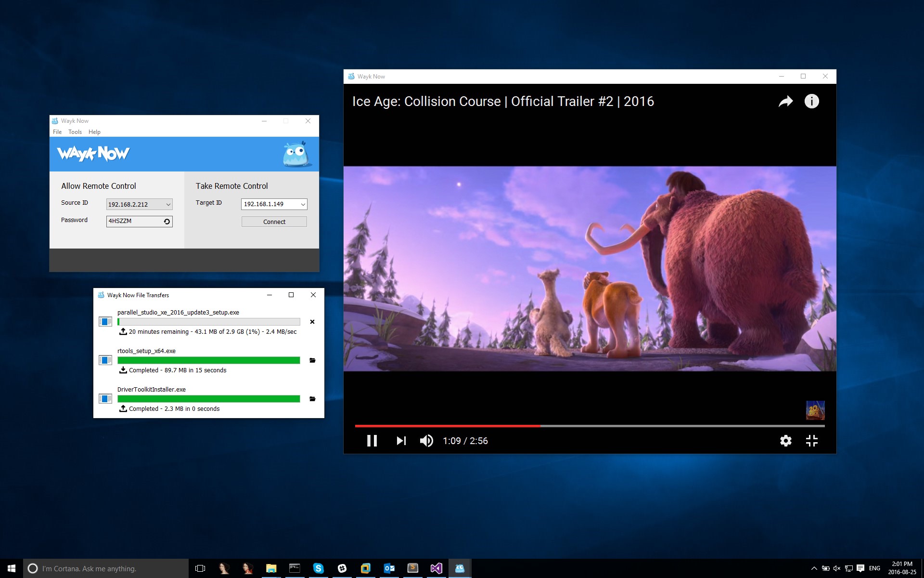The height and width of the screenshot is (578, 924).
Task: Cancel the parallel_studio transfer with the X
Action: point(312,322)
